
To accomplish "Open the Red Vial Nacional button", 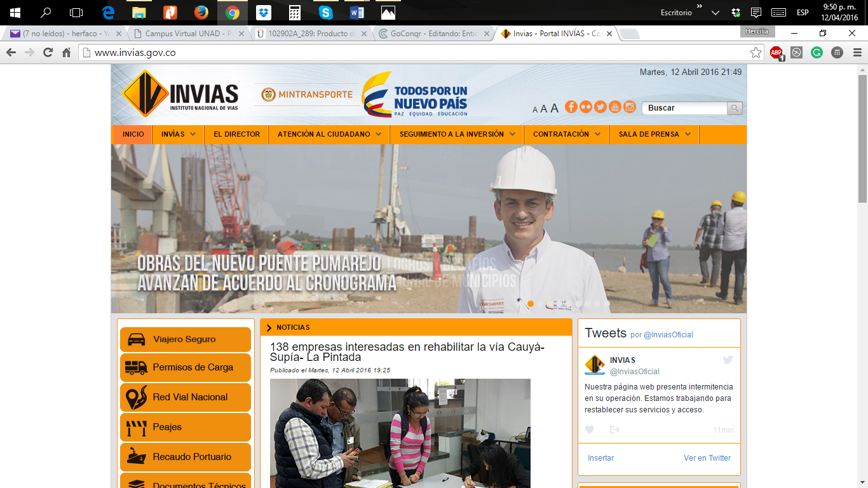I will tap(186, 397).
